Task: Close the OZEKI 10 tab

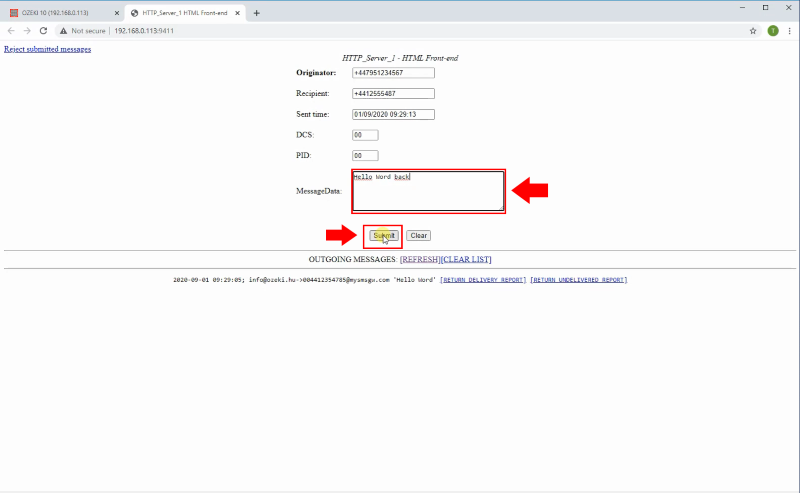Action: [x=117, y=13]
